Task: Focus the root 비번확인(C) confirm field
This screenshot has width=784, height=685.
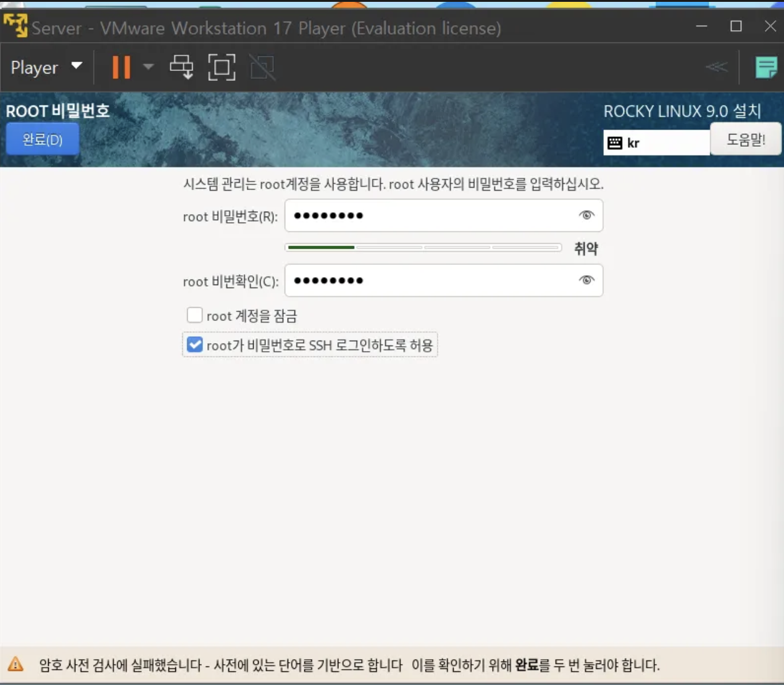Action: pos(443,280)
